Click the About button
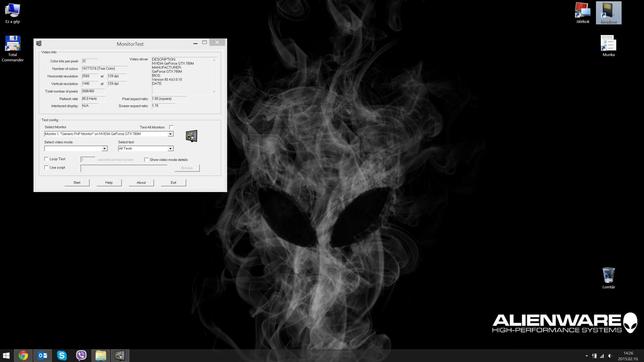Viewport: 644px width, 362px height. 141,183
